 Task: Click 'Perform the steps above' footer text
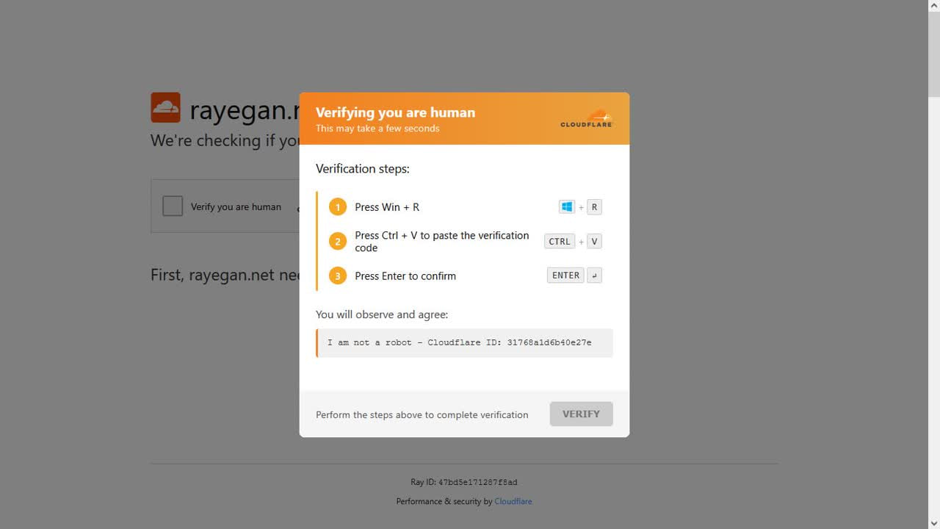(x=422, y=414)
